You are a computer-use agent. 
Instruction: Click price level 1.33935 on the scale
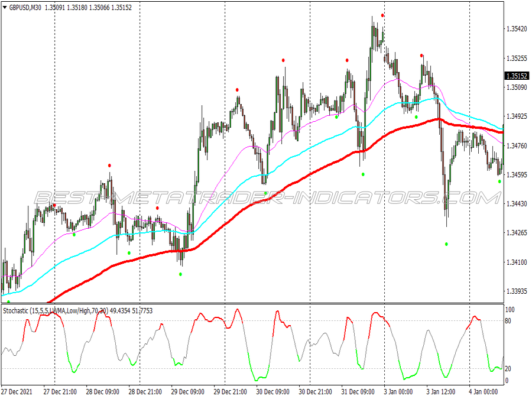(517, 291)
